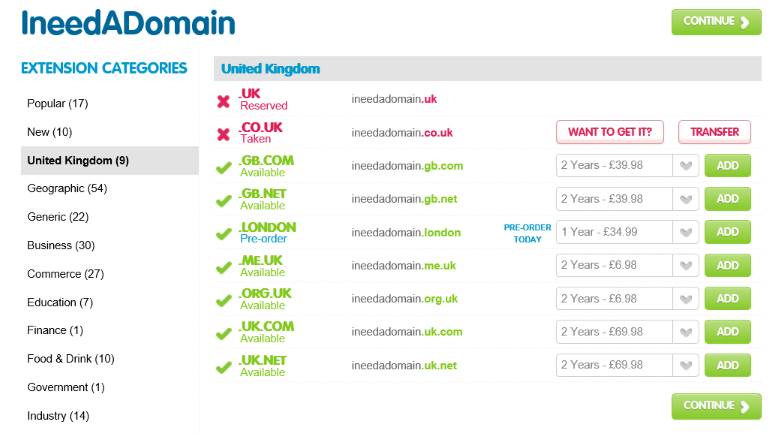
Task: Click the green checkmark next to .ORG.UK
Action: [x=224, y=300]
